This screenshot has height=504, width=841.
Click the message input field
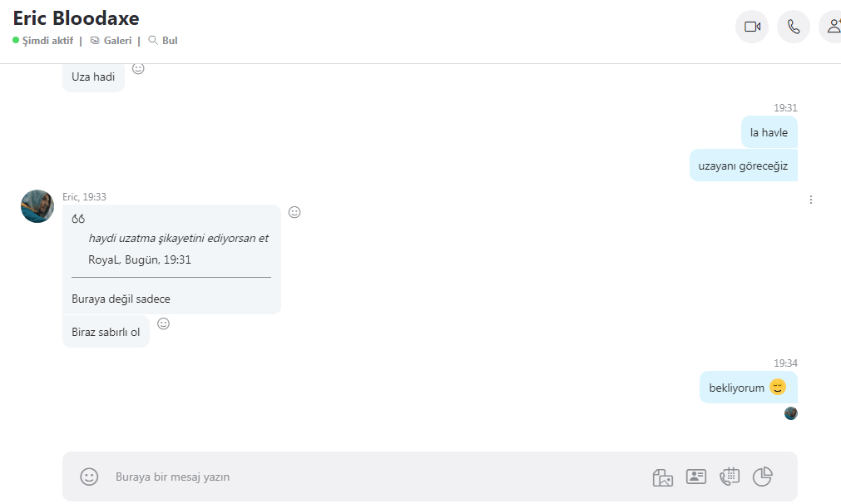click(x=375, y=477)
